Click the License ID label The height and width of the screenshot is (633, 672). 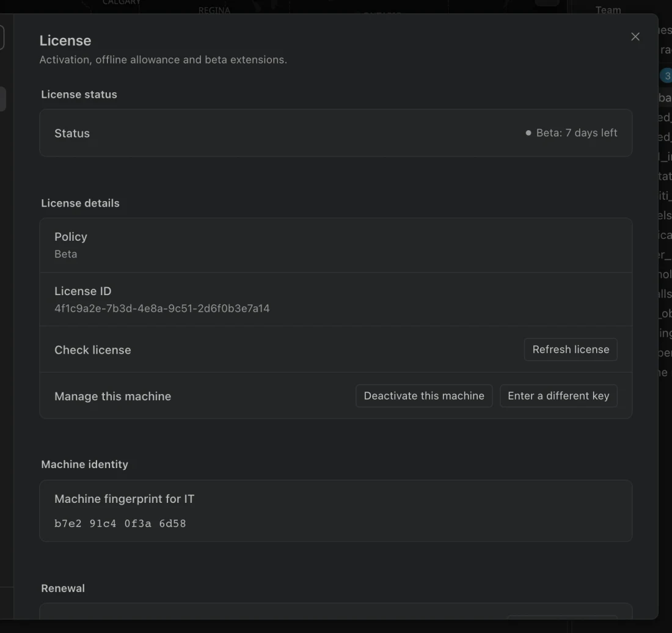pos(82,291)
